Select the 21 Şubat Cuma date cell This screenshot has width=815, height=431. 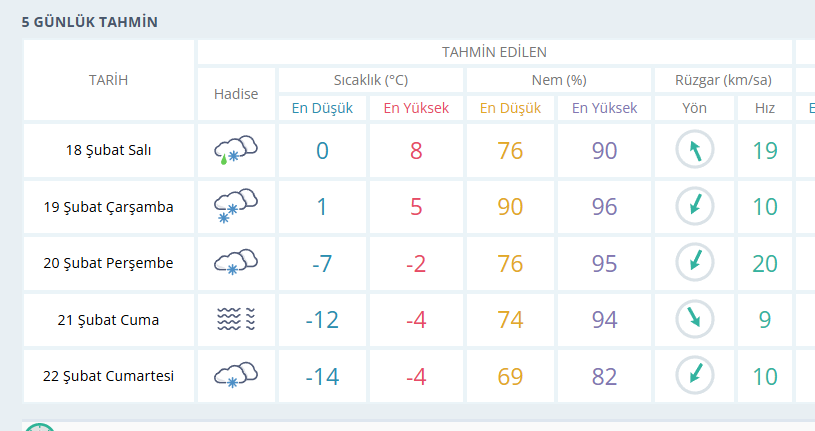109,320
